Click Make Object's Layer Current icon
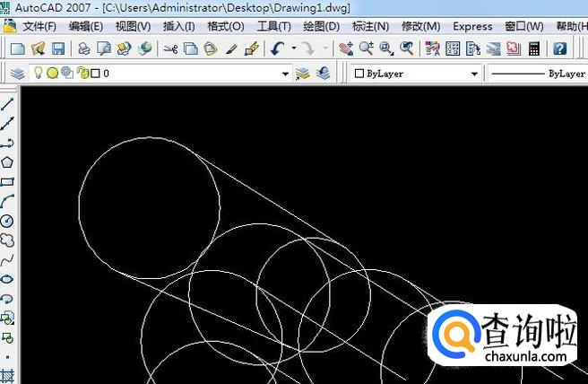Viewport: 588px width, 384px height. point(303,74)
